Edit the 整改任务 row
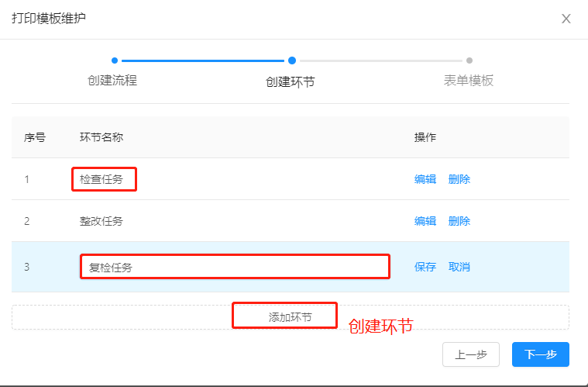Image resolution: width=588 pixels, height=387 pixels. 425,221
